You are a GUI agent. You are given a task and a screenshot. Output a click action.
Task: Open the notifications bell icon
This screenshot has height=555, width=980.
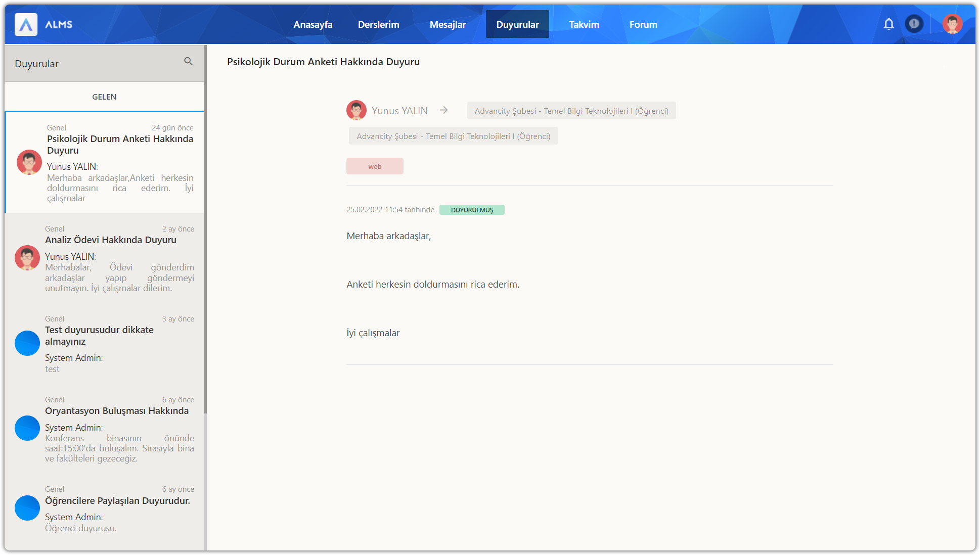(x=888, y=24)
